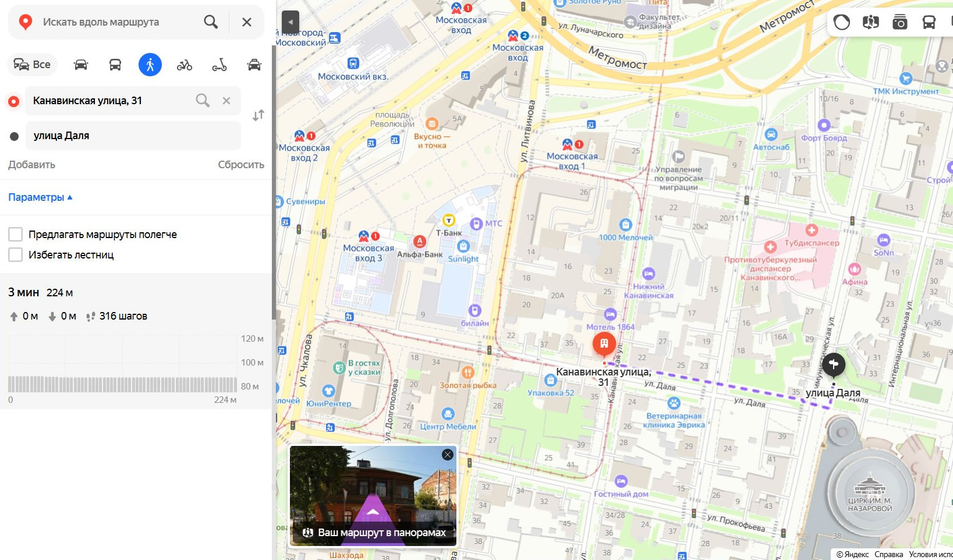Toggle public transport layer icon in toolbar
The width and height of the screenshot is (953, 560).
point(929,22)
